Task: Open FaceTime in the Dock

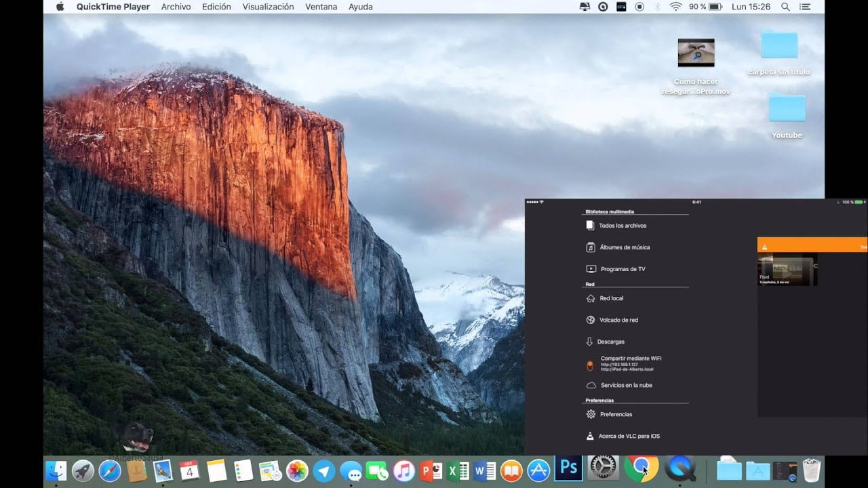Action: click(377, 470)
